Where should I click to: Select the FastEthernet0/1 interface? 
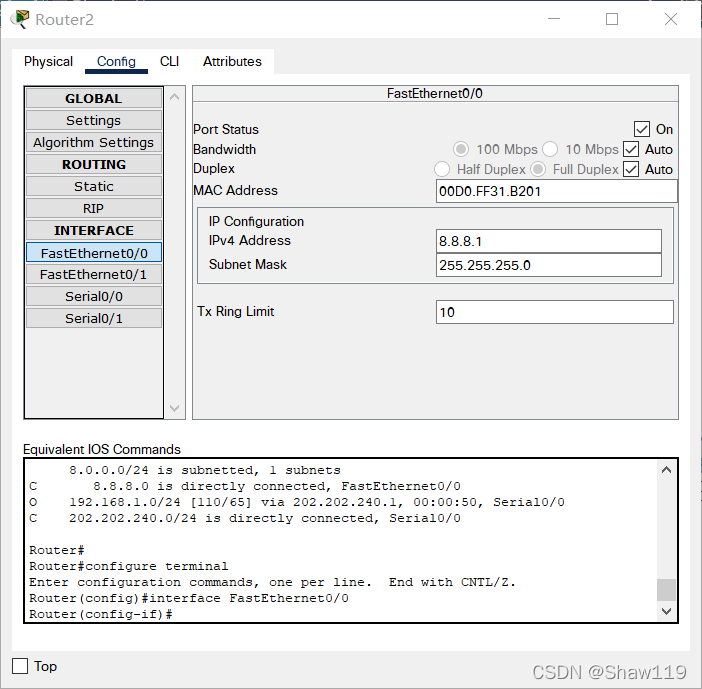(x=94, y=274)
